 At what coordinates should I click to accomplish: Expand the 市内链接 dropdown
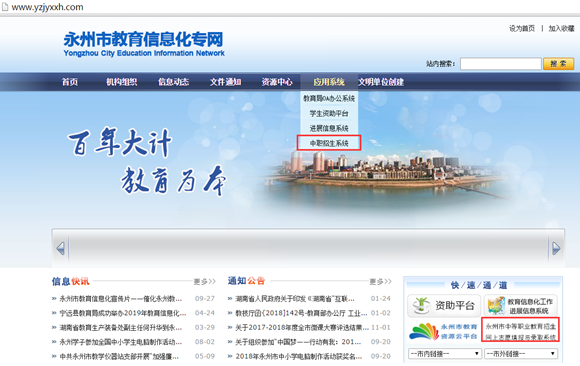coord(444,353)
